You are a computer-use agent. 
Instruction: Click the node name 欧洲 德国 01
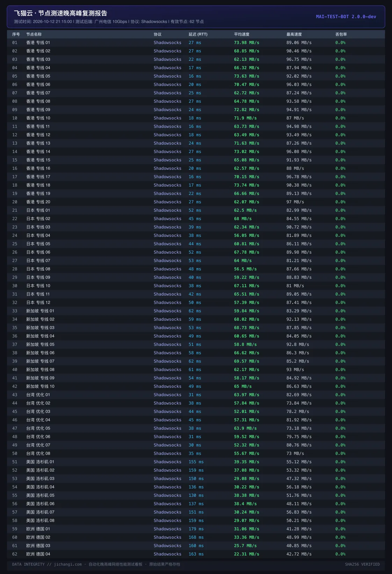(38, 529)
